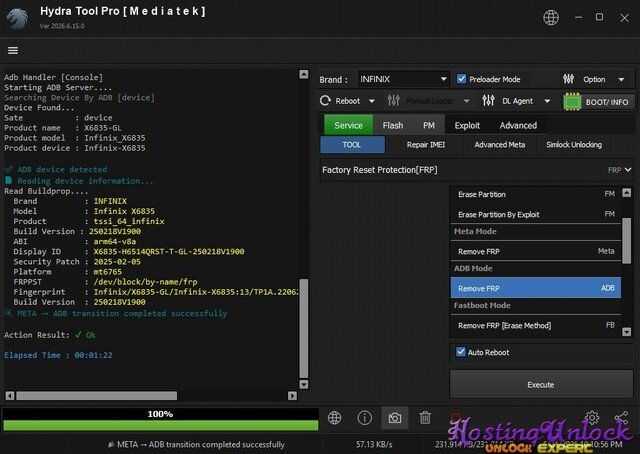
Task: Click the console scroll right arrow
Action: (292, 395)
